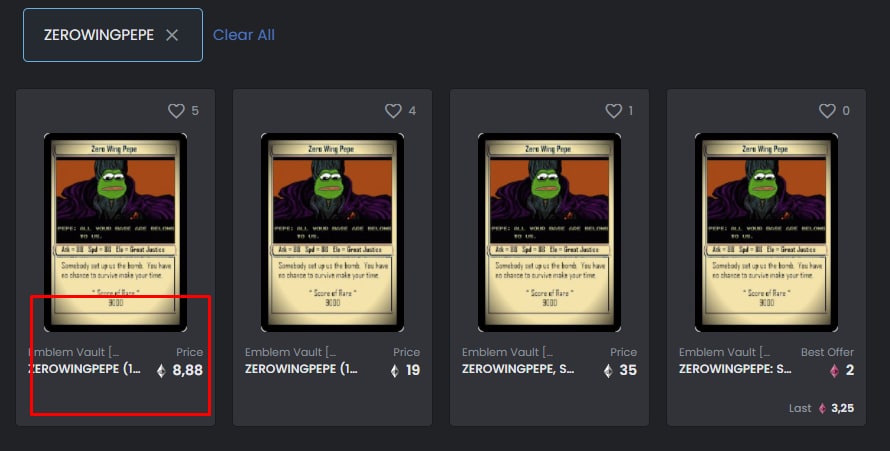The height and width of the screenshot is (451, 890).
Task: Open the second Zero Wing Pepe card image
Action: click(x=332, y=233)
